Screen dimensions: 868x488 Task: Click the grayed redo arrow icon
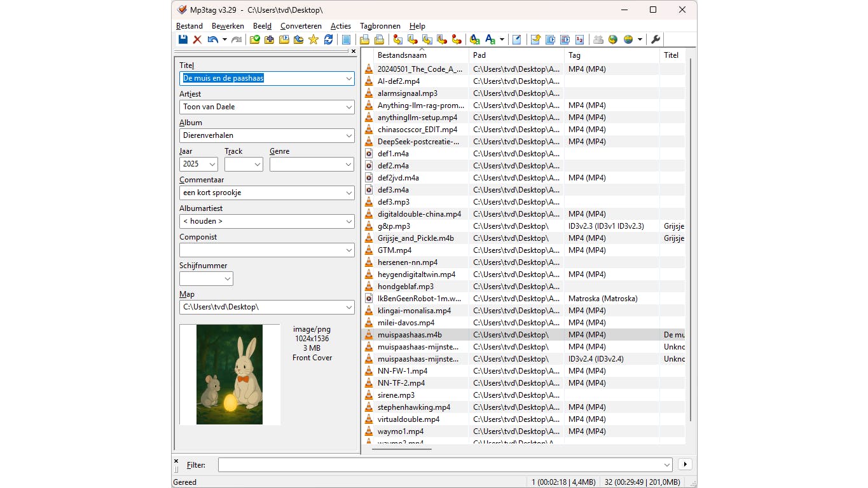tap(237, 39)
